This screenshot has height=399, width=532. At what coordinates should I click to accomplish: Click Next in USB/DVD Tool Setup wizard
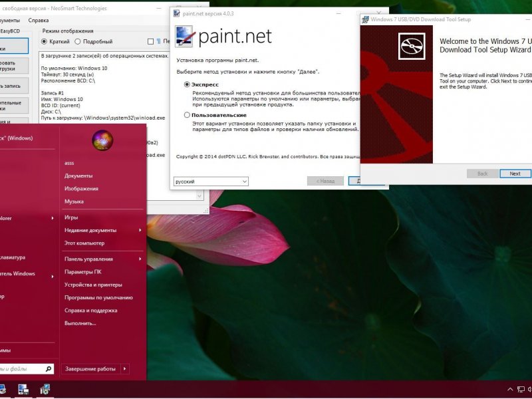pos(515,174)
